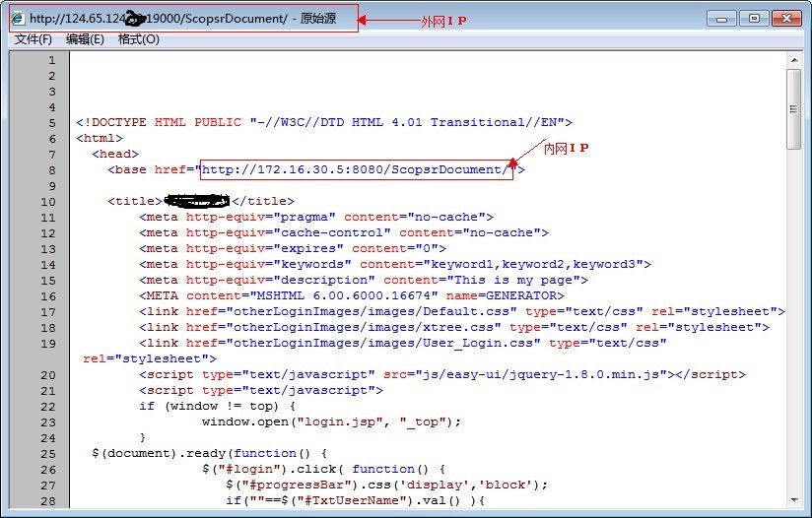Click the Default.css link line
The width and height of the screenshot is (812, 518).
462,311
